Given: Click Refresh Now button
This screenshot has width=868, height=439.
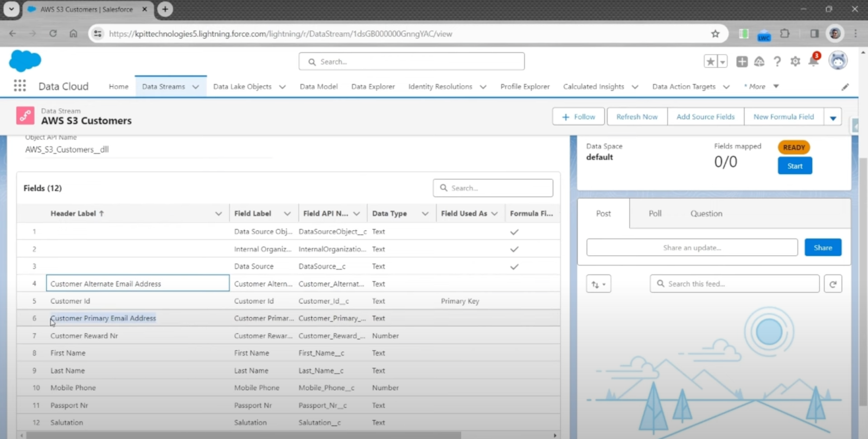Looking at the screenshot, I should tap(637, 117).
